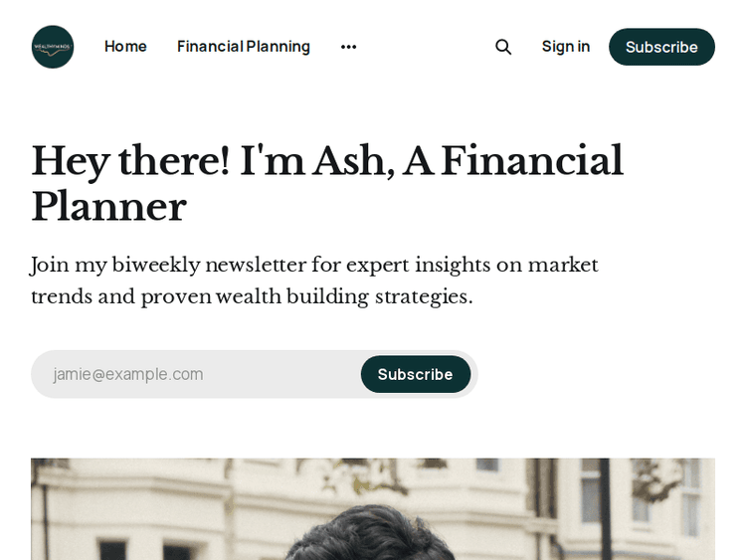Screen dimensions: 746x560
Task: Focus the jamie@example.com email input field
Action: click(x=179, y=374)
